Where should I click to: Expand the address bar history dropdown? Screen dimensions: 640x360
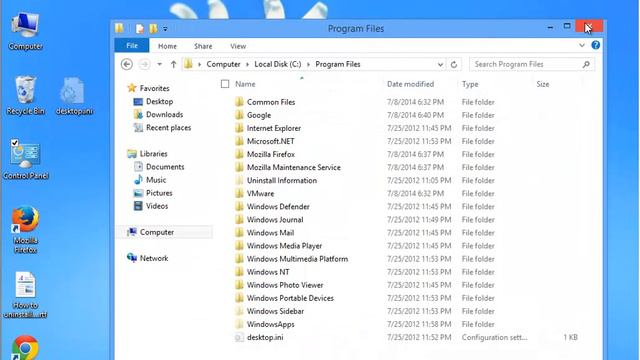coord(440,64)
